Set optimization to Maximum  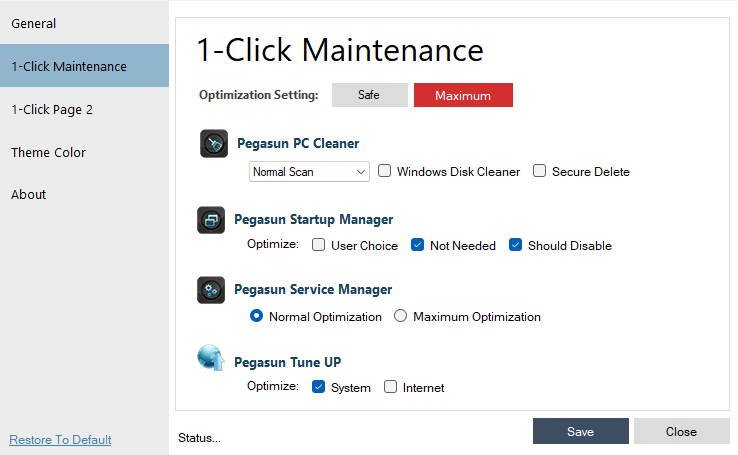tap(463, 95)
